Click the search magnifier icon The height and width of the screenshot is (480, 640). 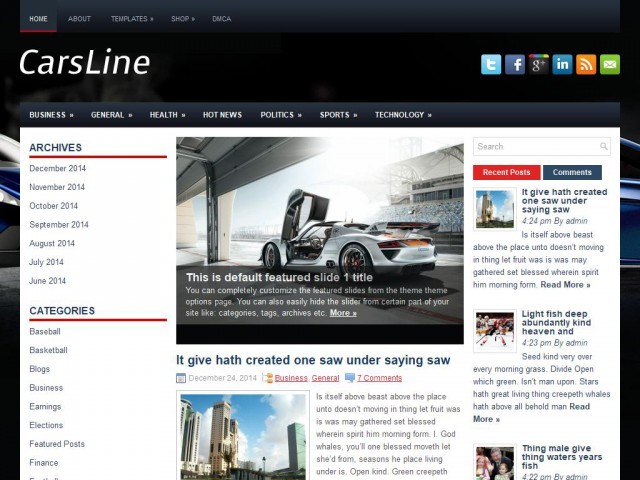point(604,146)
